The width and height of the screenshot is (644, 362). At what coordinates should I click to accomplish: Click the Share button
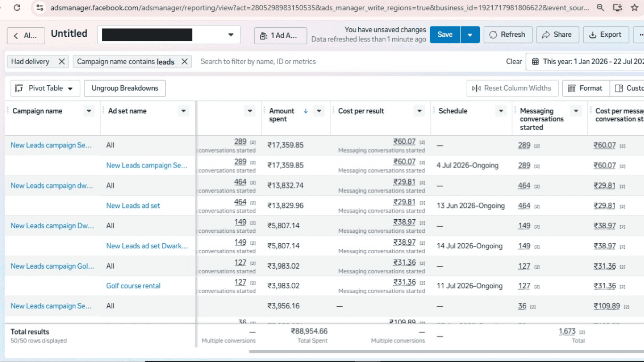pyautogui.click(x=558, y=34)
